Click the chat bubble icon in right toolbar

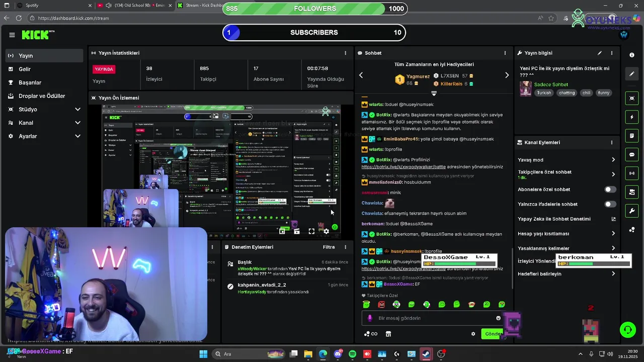pyautogui.click(x=632, y=155)
